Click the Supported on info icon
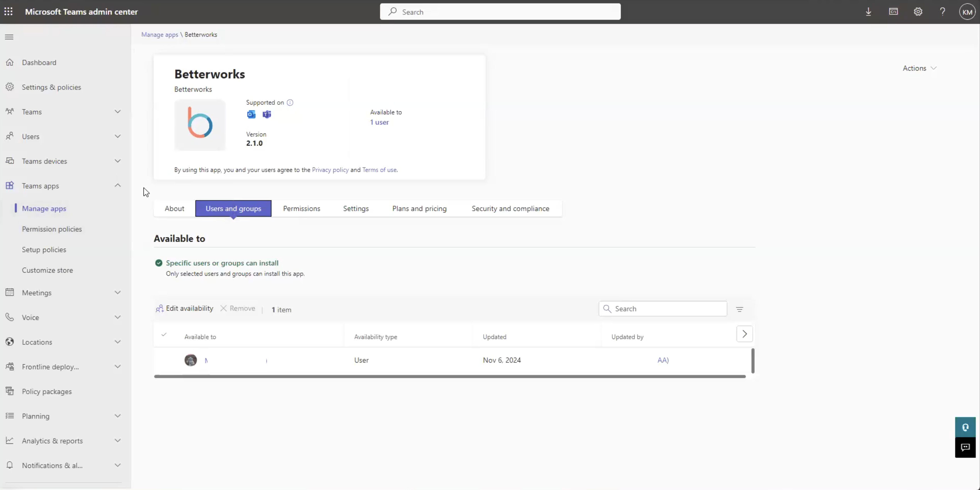980x490 pixels. (x=290, y=103)
